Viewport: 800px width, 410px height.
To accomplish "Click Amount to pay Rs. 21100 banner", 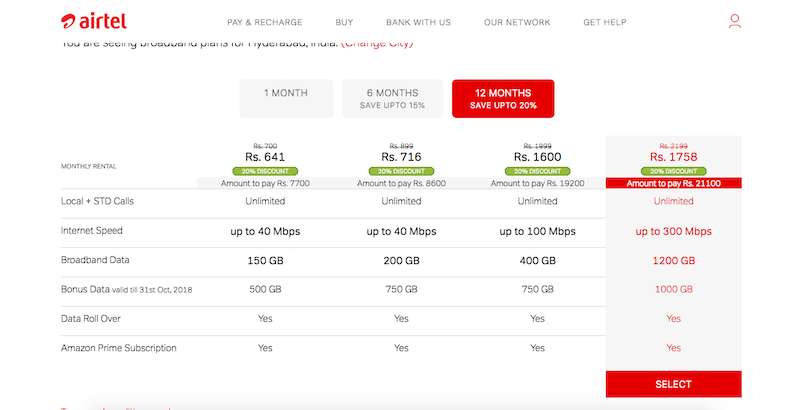I will click(x=673, y=183).
